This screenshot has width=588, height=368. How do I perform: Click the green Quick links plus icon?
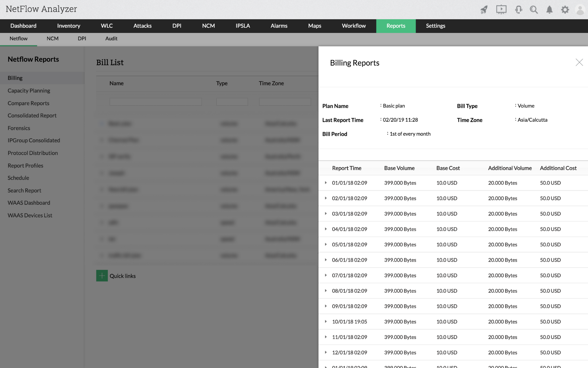(102, 276)
